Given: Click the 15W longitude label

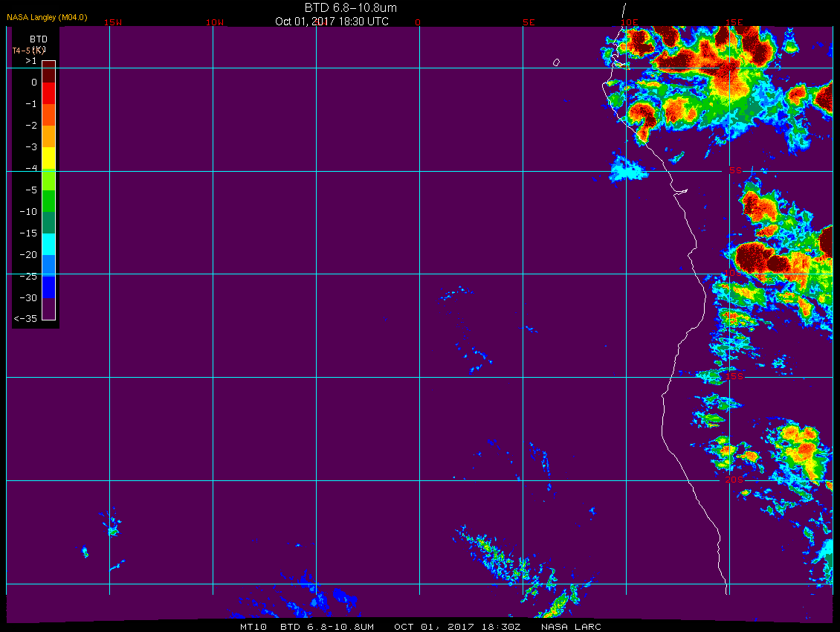Looking at the screenshot, I should [x=113, y=22].
